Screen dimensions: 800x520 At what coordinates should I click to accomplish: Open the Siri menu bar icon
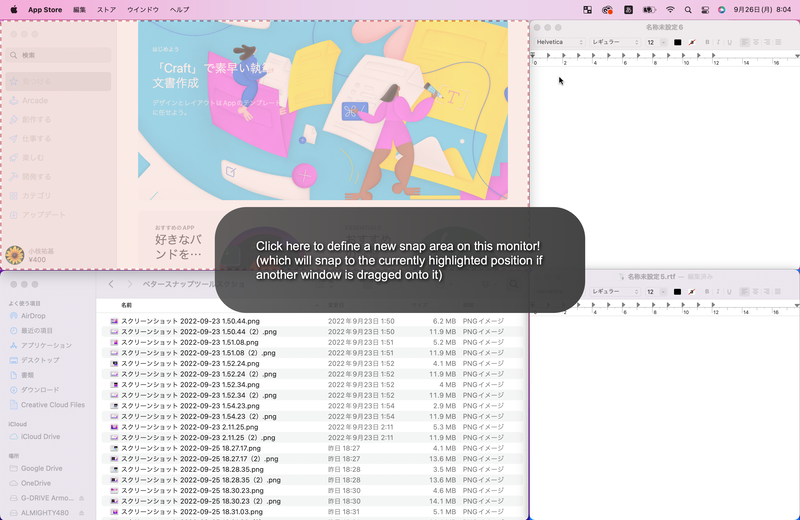click(x=721, y=10)
